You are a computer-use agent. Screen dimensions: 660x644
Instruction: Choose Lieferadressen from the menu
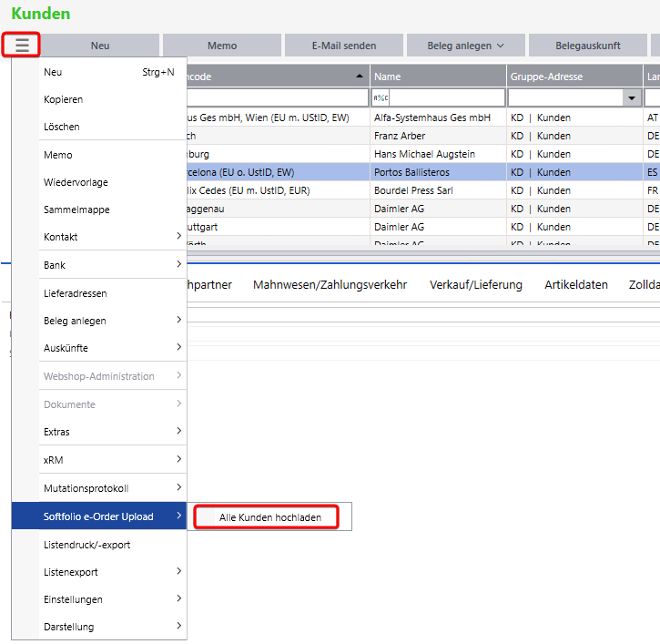coord(76,293)
